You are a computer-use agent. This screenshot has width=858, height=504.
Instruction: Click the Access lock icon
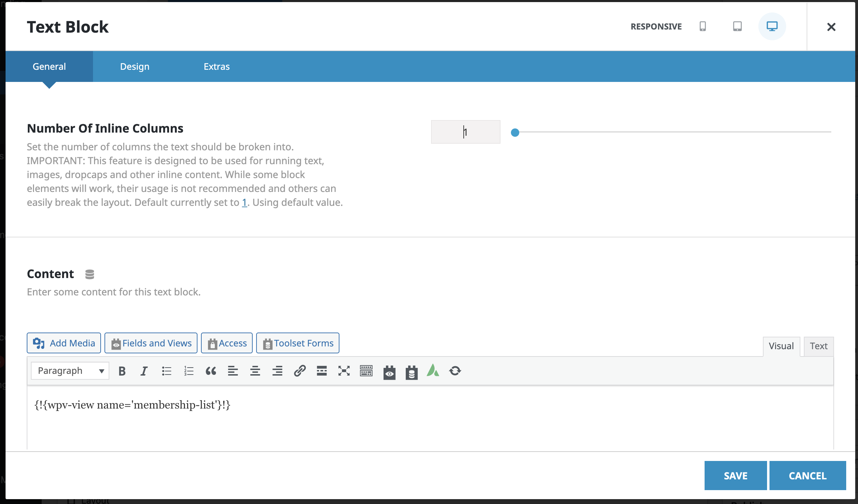click(212, 344)
